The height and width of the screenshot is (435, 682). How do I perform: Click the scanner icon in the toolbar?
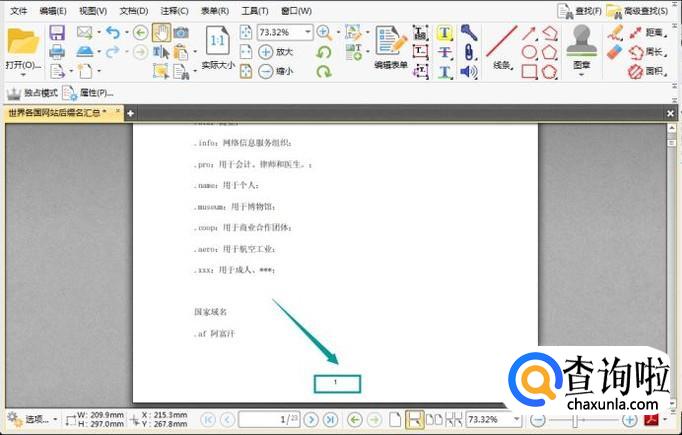(x=85, y=52)
